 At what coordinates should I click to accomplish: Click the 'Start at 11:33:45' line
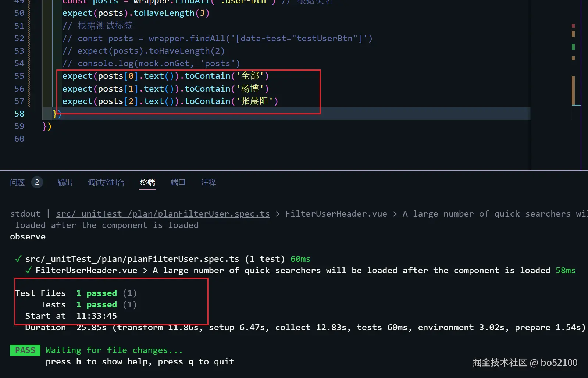point(71,316)
